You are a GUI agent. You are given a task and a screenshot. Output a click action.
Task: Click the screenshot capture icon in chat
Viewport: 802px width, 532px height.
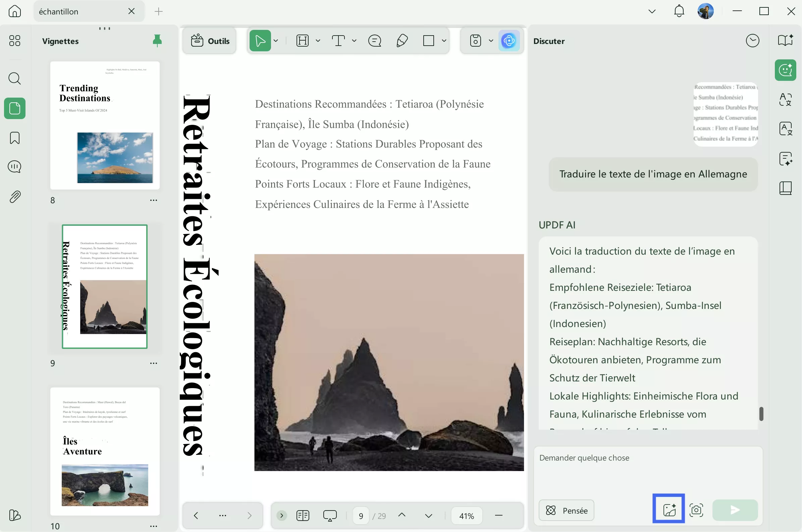pos(696,510)
